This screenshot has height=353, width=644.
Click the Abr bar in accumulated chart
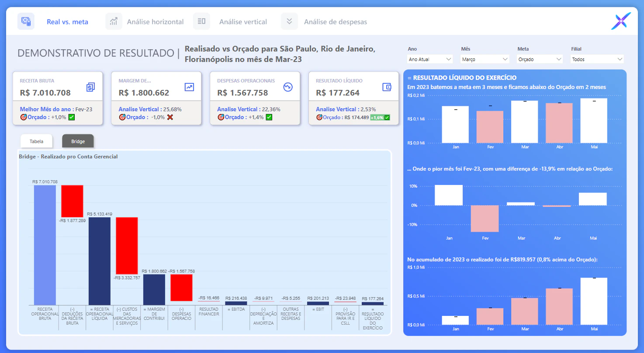(x=559, y=306)
